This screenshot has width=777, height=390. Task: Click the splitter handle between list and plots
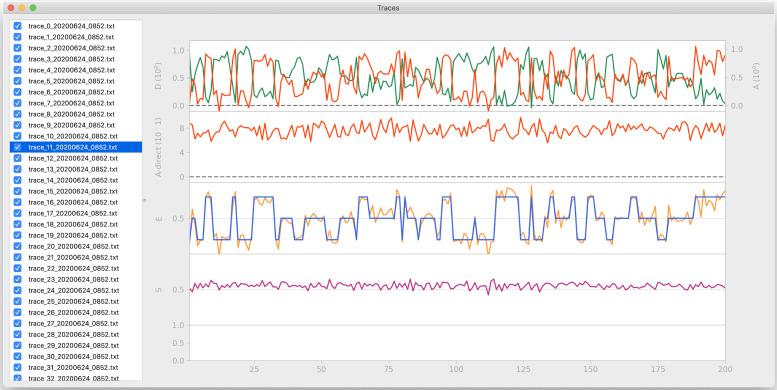[x=144, y=200]
